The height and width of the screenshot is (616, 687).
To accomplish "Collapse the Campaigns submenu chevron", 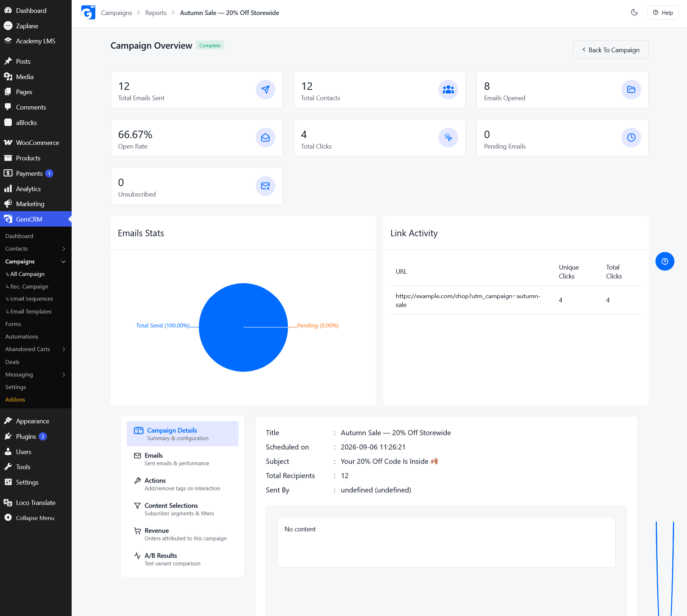I will 64,262.
